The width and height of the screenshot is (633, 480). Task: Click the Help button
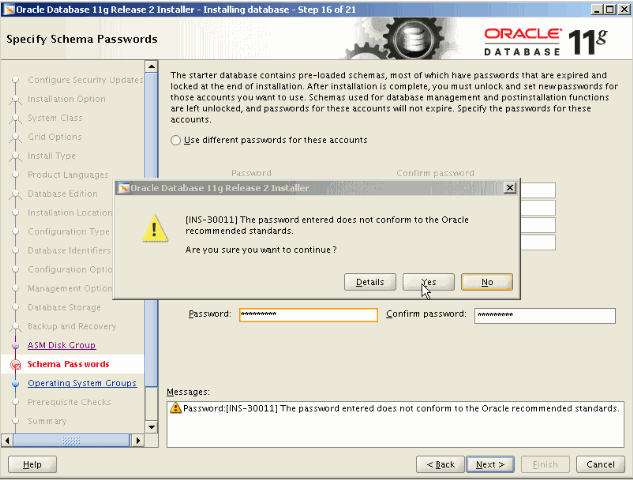pyautogui.click(x=32, y=464)
